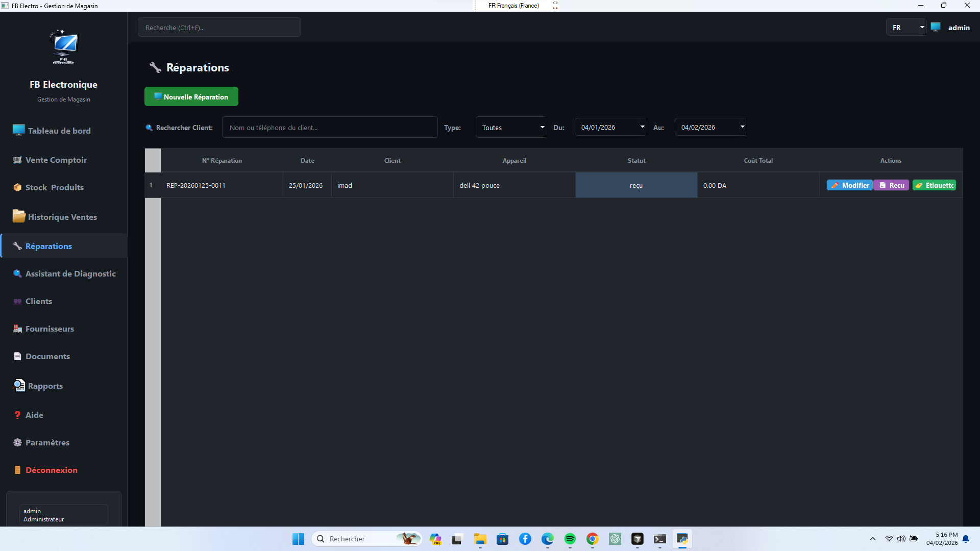Screen dimensions: 980x551
Task: Open Spotify from the taskbar
Action: 570,539
